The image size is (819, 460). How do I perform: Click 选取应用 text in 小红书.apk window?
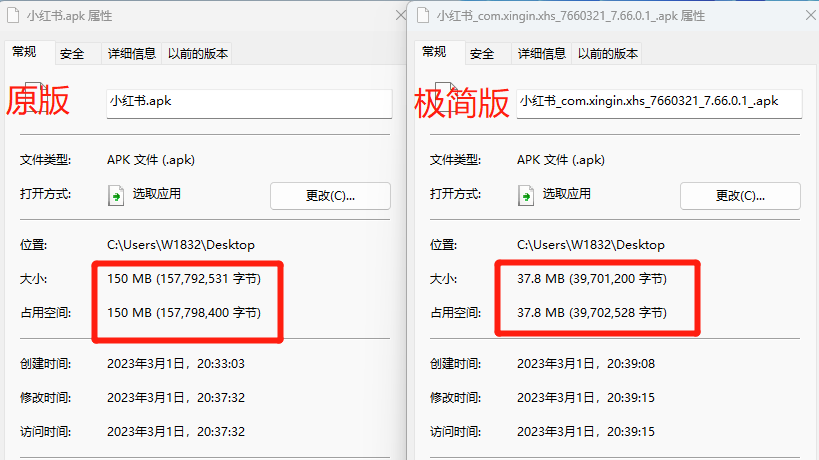tap(157, 194)
